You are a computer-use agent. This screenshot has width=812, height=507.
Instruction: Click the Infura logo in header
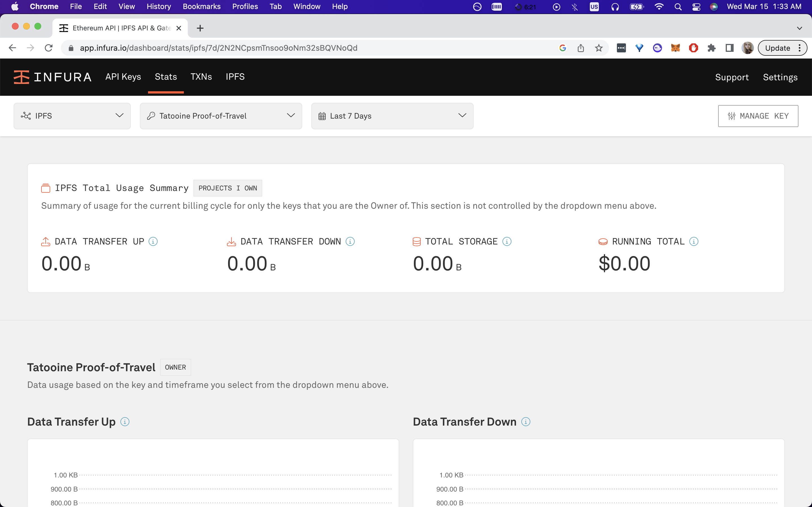click(52, 77)
